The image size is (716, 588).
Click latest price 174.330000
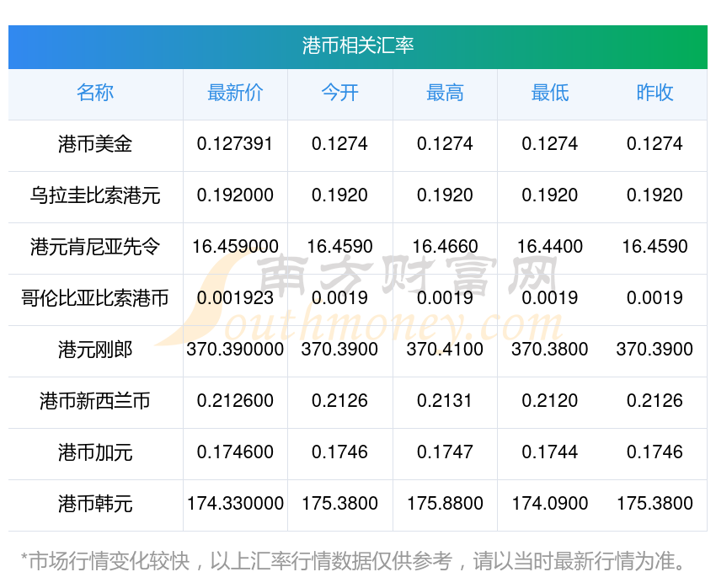coord(235,504)
